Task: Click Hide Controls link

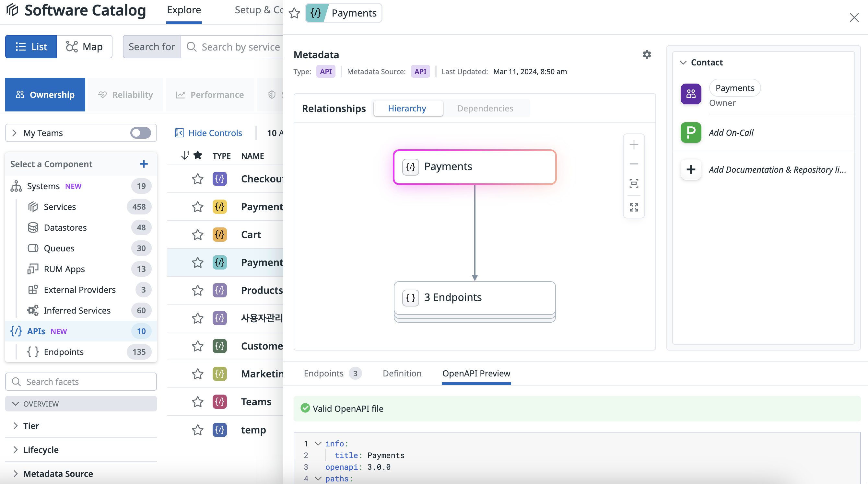Action: [208, 133]
